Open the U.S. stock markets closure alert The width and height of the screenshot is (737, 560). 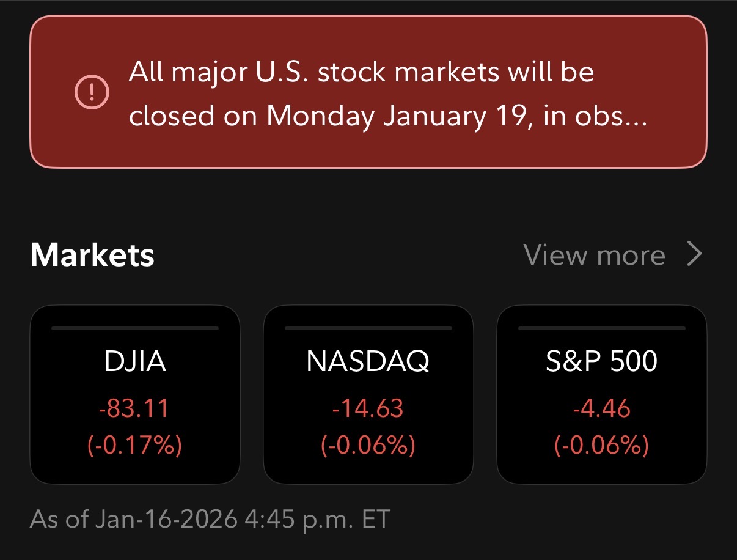coord(368,92)
